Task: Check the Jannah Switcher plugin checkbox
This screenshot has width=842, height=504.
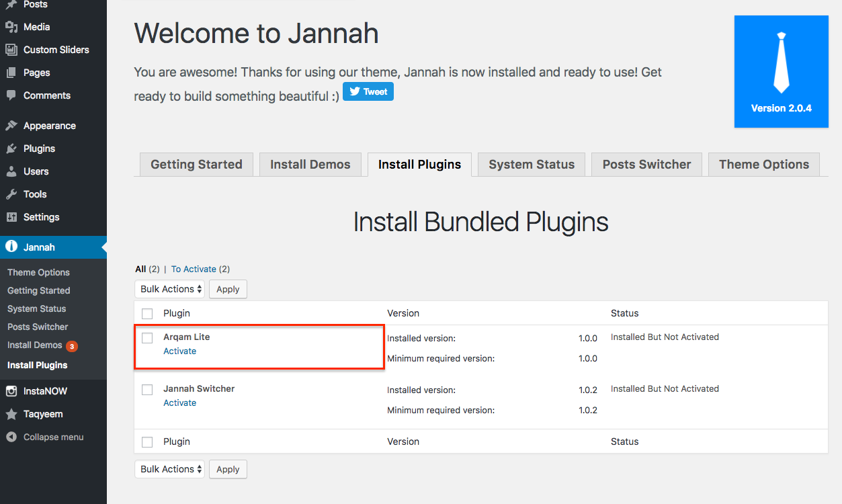Action: point(147,389)
